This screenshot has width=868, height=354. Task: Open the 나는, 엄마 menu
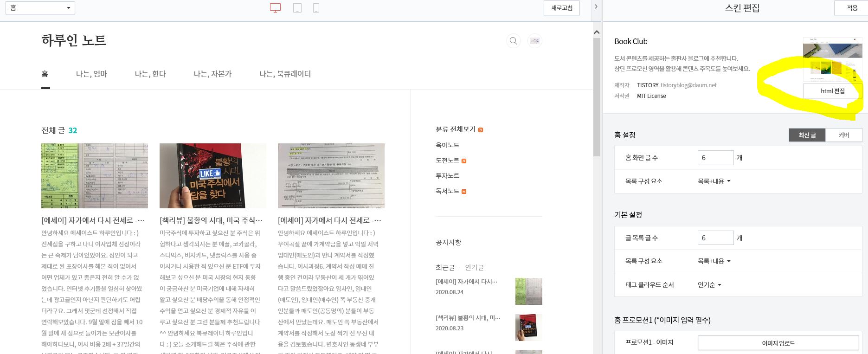coord(91,74)
